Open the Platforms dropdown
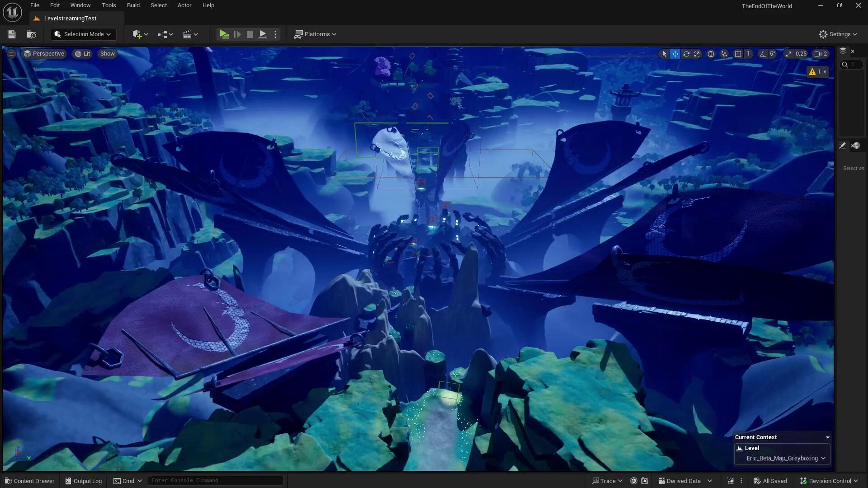Viewport: 868px width, 488px height. click(316, 34)
